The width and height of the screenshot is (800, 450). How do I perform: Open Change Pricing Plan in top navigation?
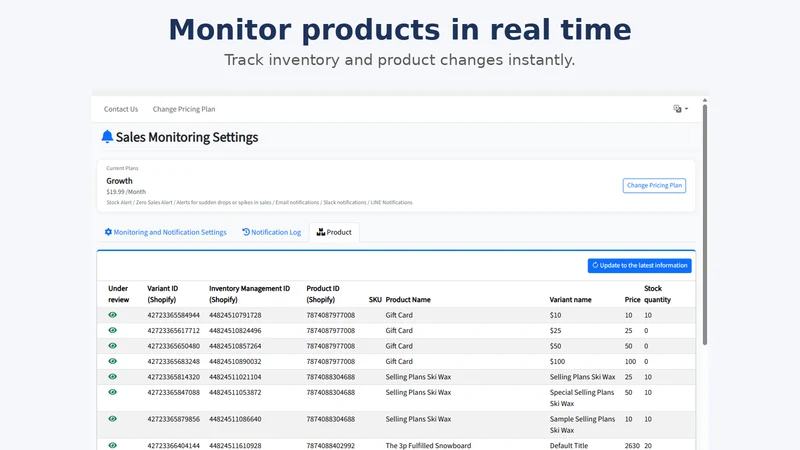click(184, 109)
